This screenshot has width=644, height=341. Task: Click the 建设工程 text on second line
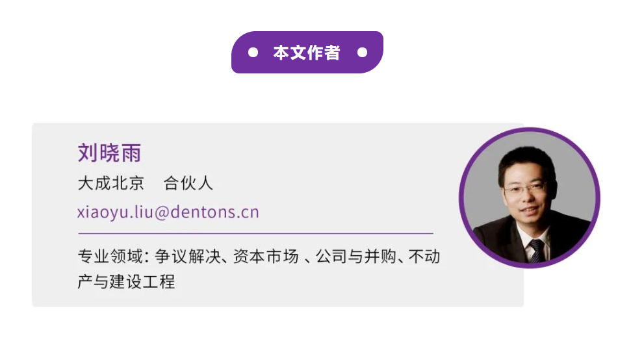pos(142,281)
